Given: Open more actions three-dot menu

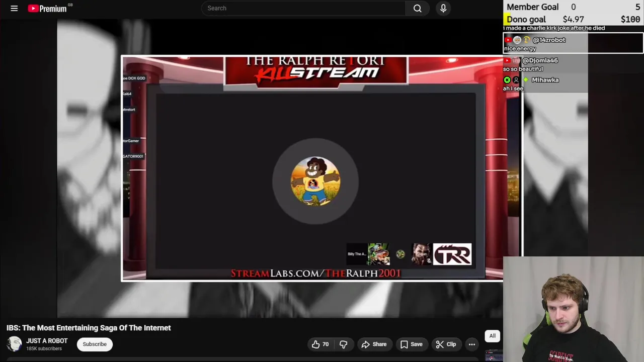Looking at the screenshot, I should click(x=472, y=344).
